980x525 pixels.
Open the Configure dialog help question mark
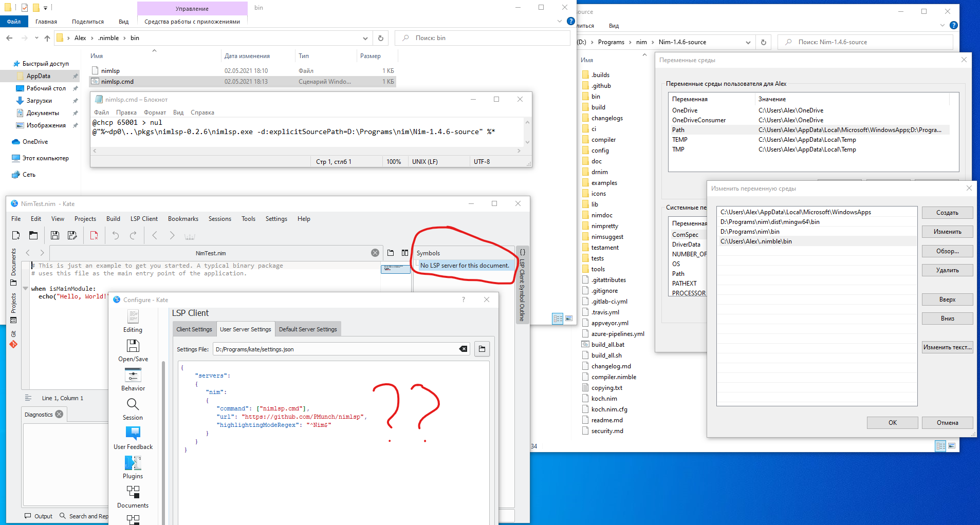tap(464, 299)
